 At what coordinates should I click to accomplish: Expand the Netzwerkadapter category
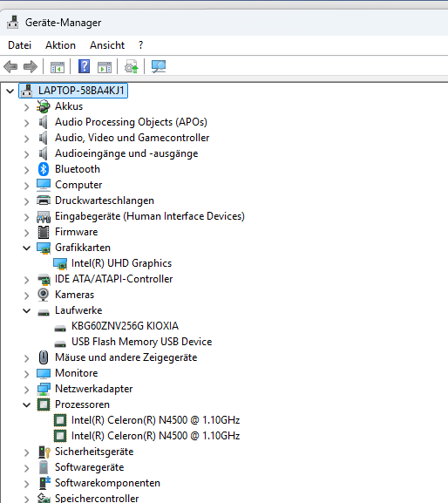coord(27,390)
